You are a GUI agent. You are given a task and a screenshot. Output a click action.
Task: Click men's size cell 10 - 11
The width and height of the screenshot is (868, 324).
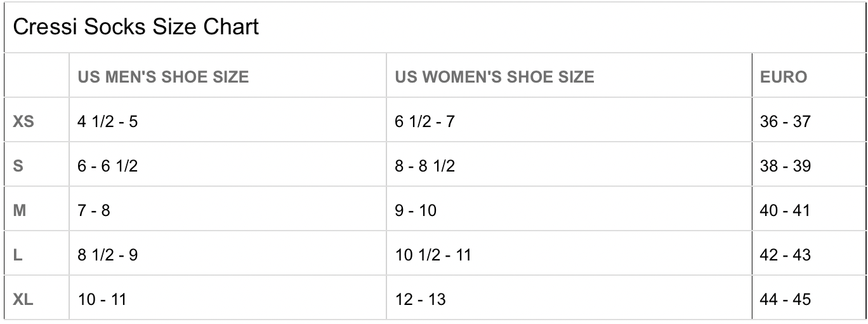point(102,299)
